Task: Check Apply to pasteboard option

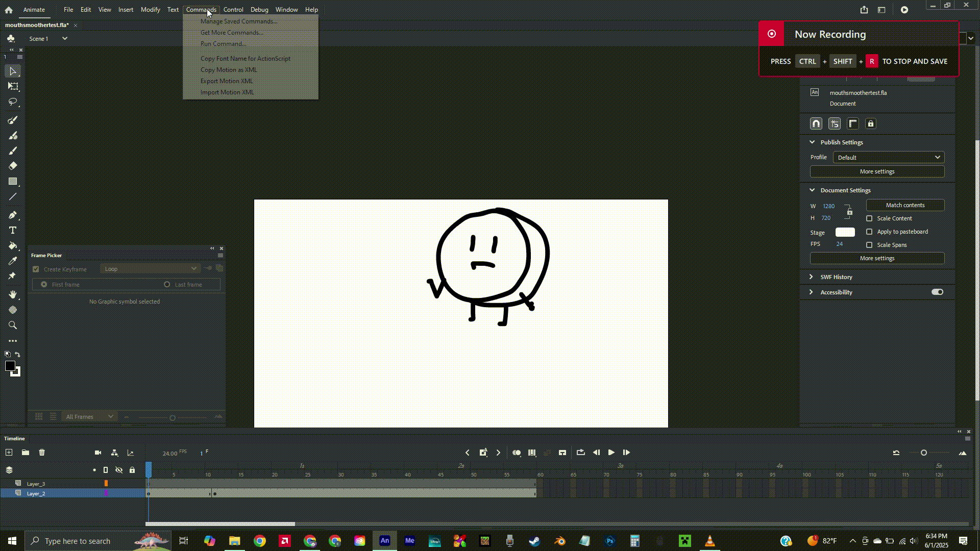Action: [x=869, y=232]
